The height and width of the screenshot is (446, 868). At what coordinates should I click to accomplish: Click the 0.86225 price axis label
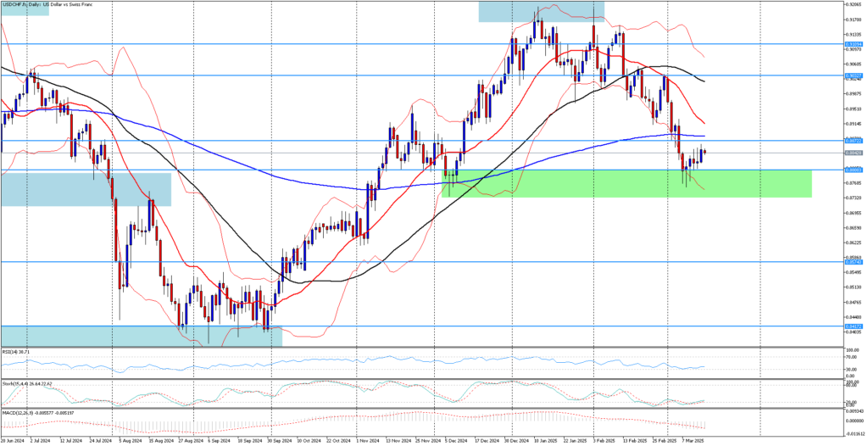point(853,243)
